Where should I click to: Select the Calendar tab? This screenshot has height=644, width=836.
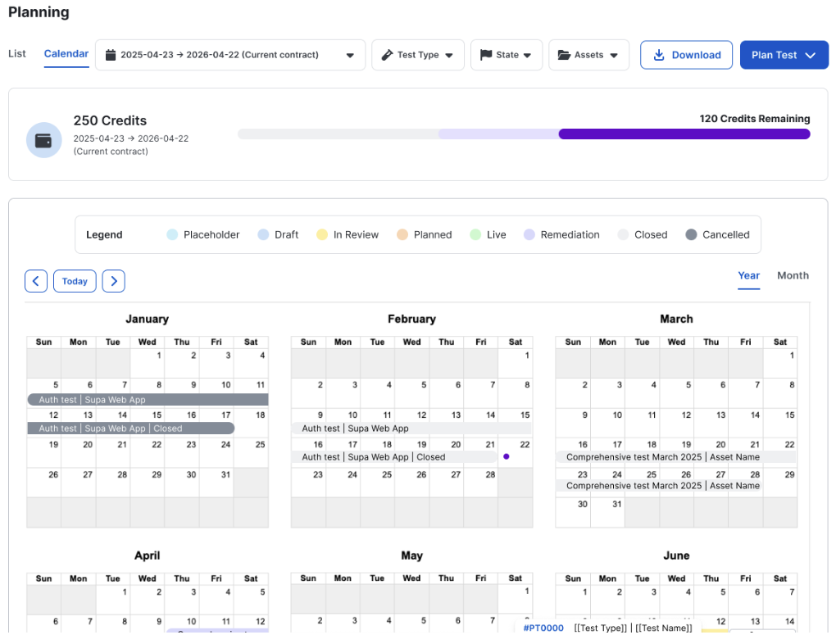point(66,53)
